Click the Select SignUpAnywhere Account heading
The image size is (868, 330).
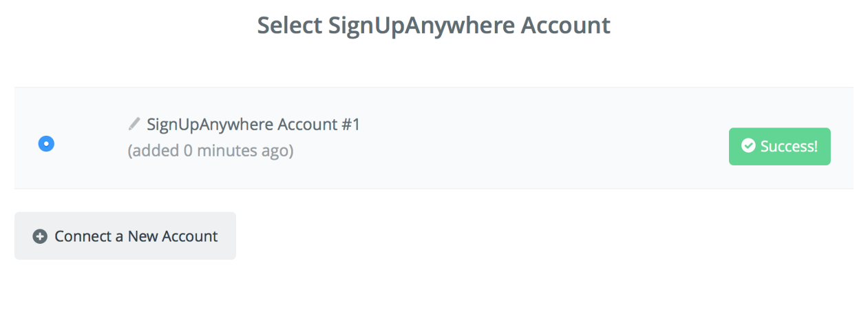(434, 25)
